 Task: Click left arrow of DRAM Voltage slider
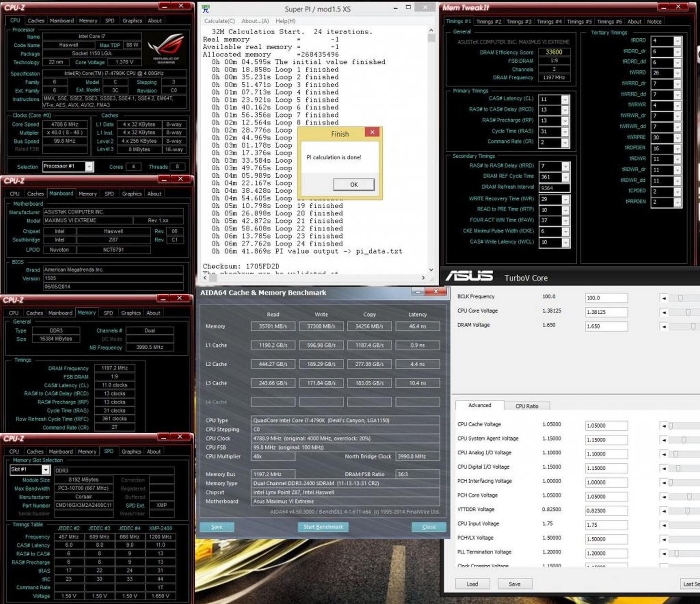(x=664, y=326)
